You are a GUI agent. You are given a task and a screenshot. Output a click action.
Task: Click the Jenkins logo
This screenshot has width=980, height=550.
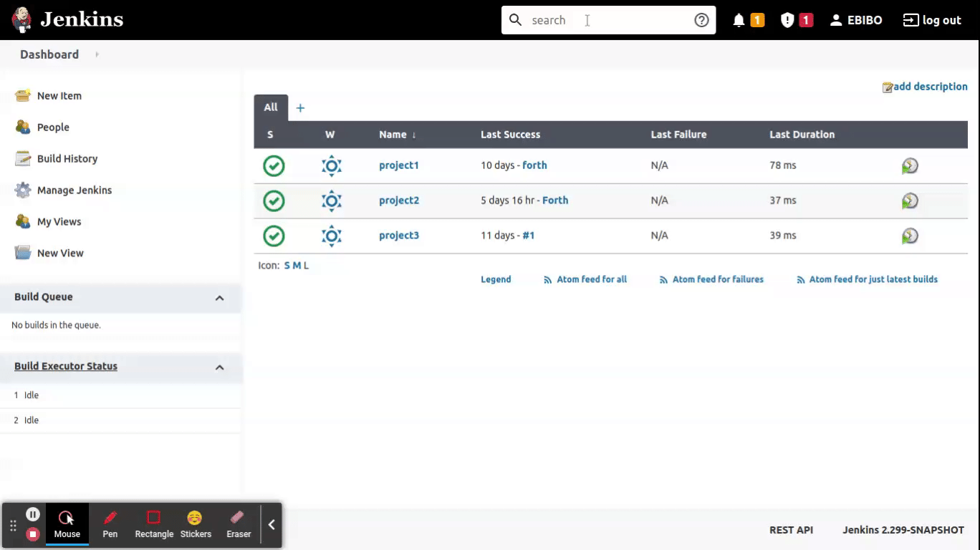[x=68, y=19]
